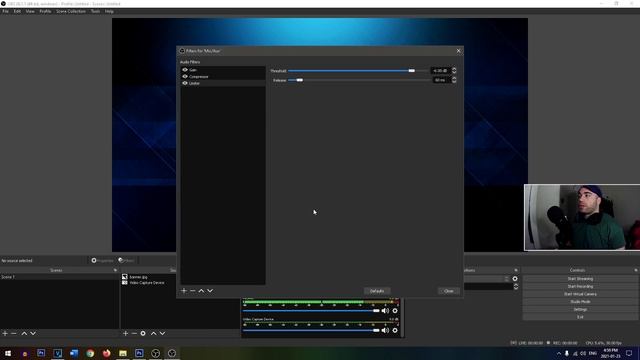The width and height of the screenshot is (640, 360).
Task: Remove selected source with minus icon
Action: pos(134,333)
